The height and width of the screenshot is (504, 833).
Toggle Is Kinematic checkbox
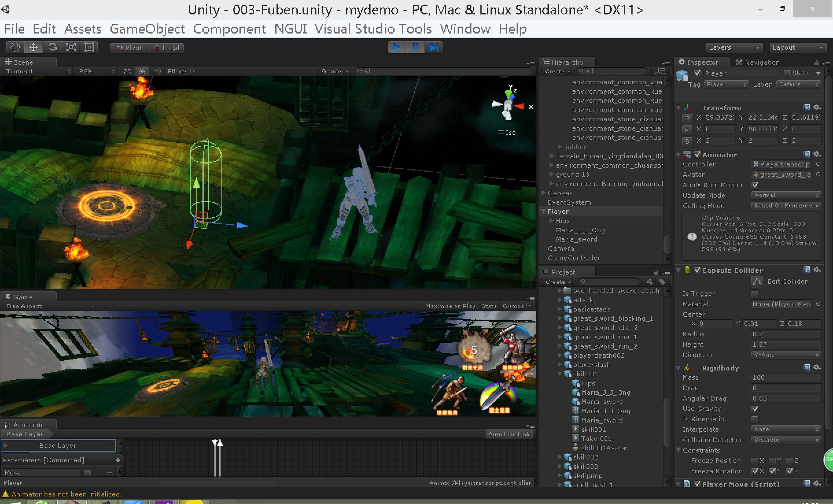click(x=755, y=419)
